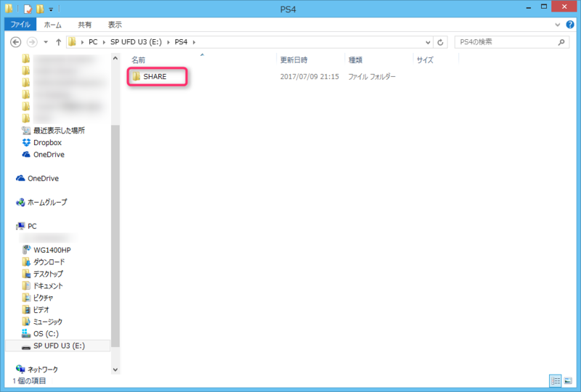This screenshot has width=581, height=392.
Task: Go back with the back arrow button
Action: point(15,42)
